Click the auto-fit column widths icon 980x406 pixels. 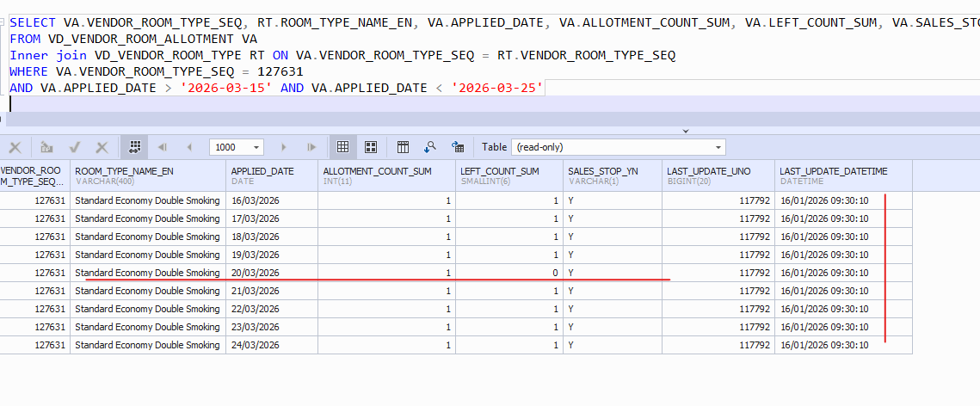134,147
